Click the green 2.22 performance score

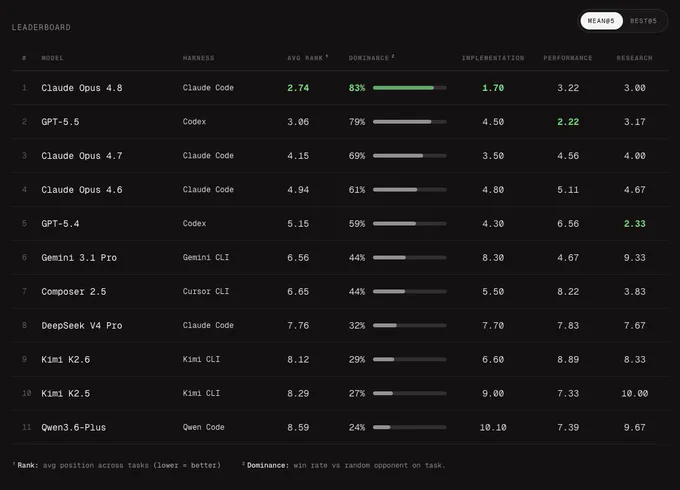[x=568, y=122]
